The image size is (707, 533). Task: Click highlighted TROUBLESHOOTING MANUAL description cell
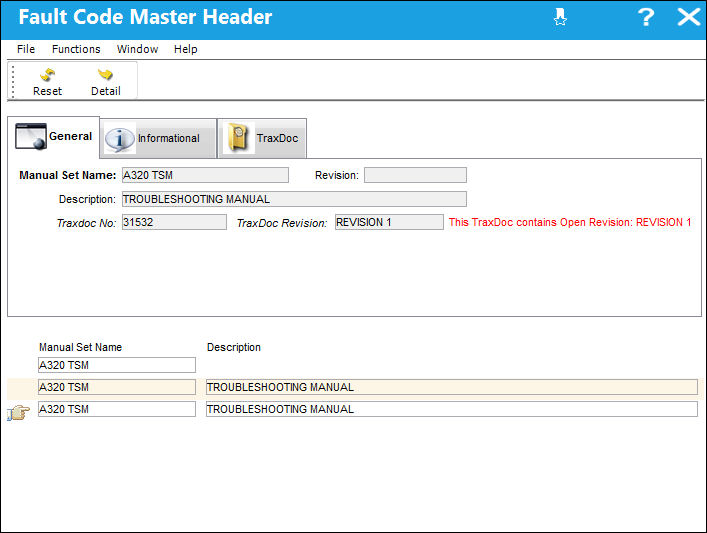[452, 387]
